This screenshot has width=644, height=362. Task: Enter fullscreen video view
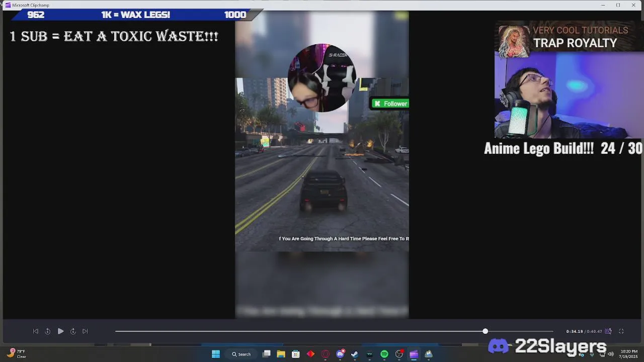pyautogui.click(x=621, y=331)
